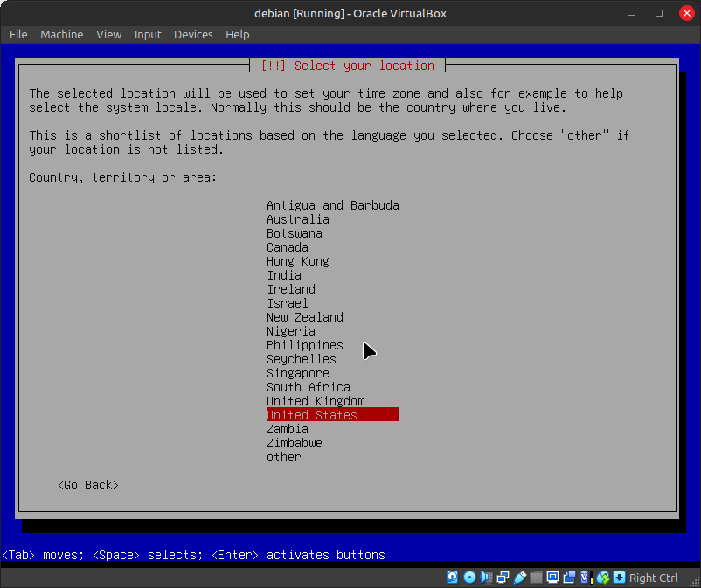Screen dimensions: 701x588
Task: Select Antigua and Barbuda entry
Action: coord(333,205)
